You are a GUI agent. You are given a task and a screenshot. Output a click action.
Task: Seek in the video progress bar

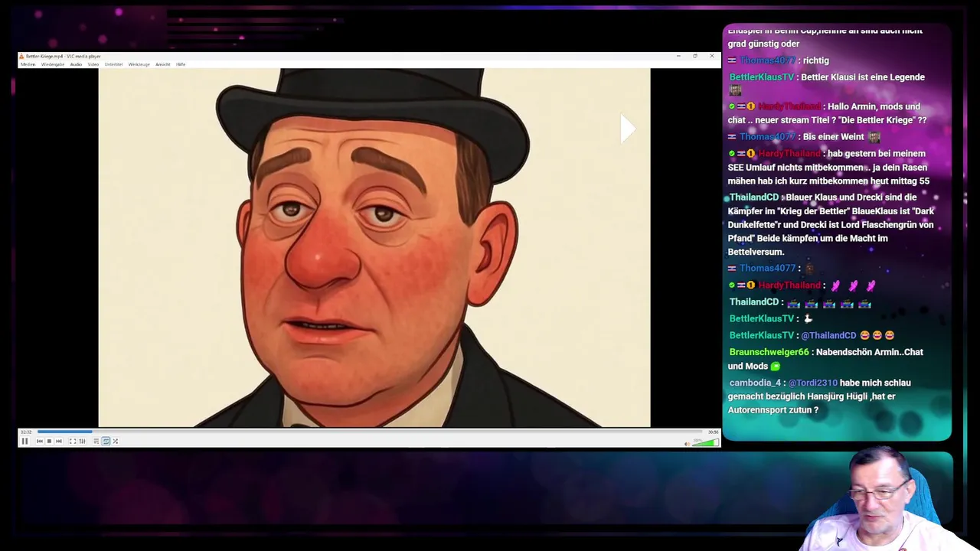[x=371, y=432]
